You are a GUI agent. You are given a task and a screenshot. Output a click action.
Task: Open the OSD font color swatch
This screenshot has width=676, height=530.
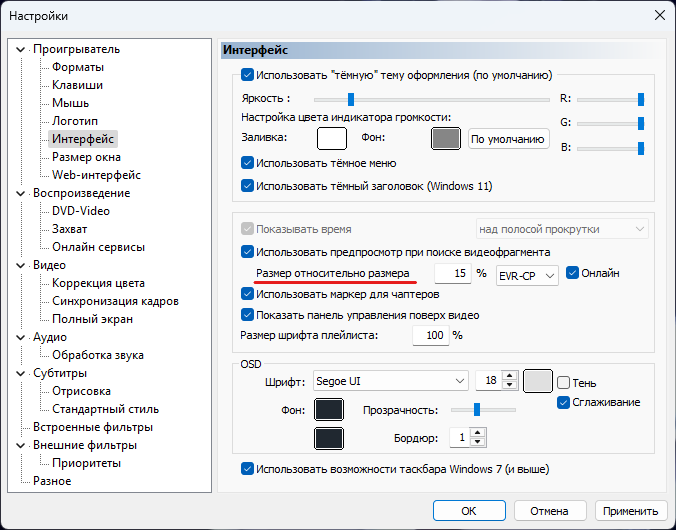coord(538,381)
